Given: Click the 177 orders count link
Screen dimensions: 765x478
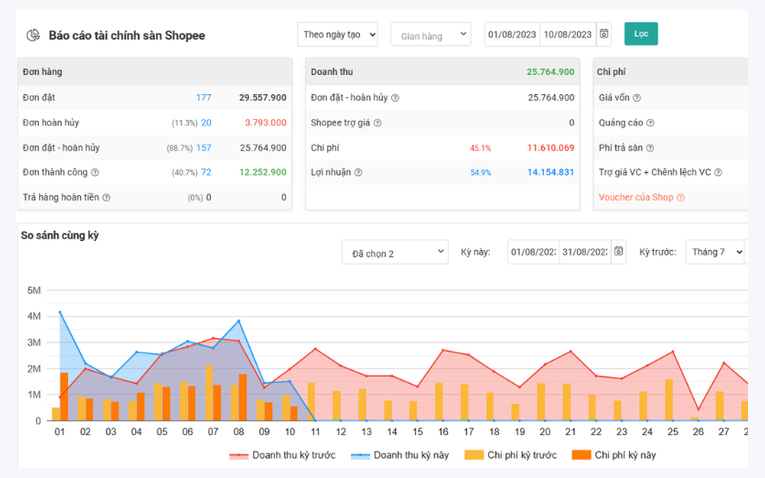Looking at the screenshot, I should click(203, 98).
